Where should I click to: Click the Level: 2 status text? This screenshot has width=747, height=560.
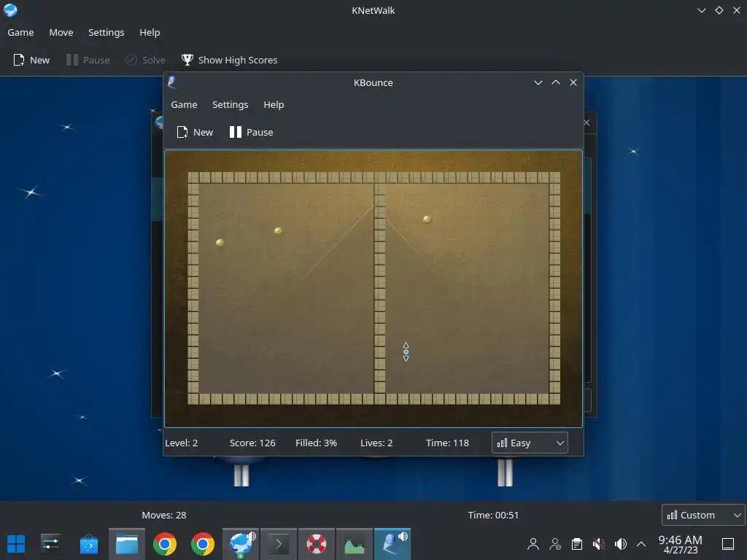[x=181, y=443]
